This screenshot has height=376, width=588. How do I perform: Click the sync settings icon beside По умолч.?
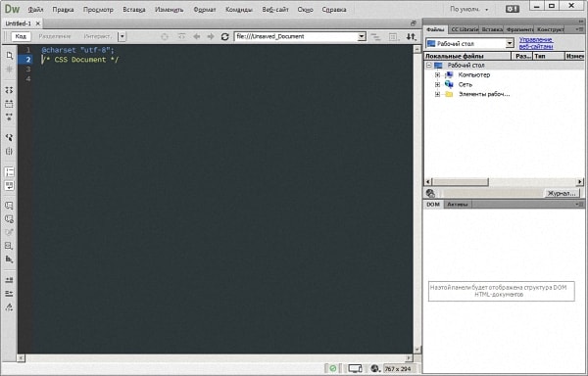coord(513,9)
